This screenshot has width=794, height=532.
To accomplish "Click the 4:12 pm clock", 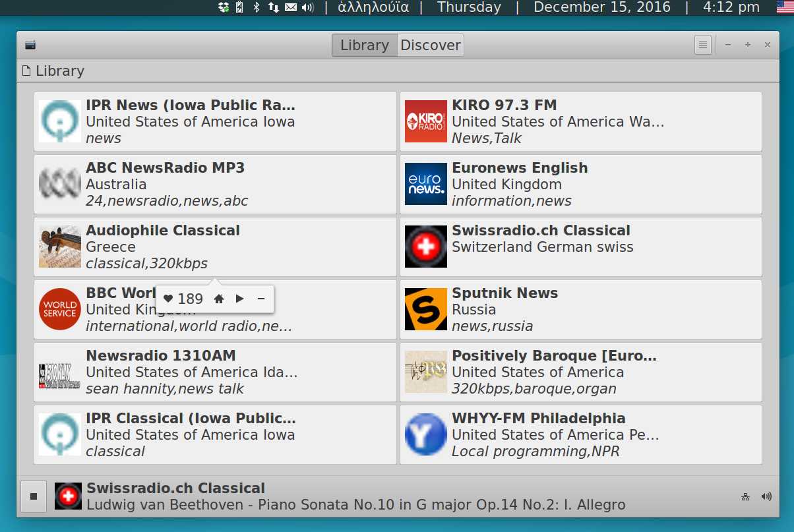I will coord(731,7).
